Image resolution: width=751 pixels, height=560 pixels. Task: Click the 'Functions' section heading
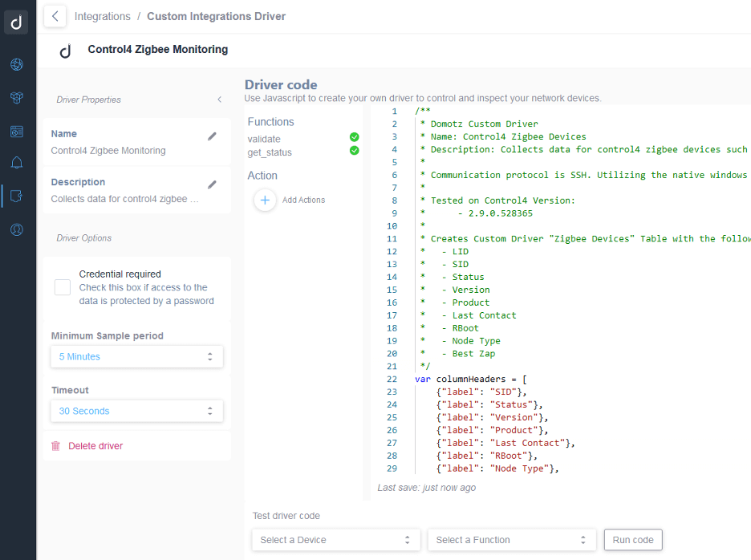tap(270, 122)
